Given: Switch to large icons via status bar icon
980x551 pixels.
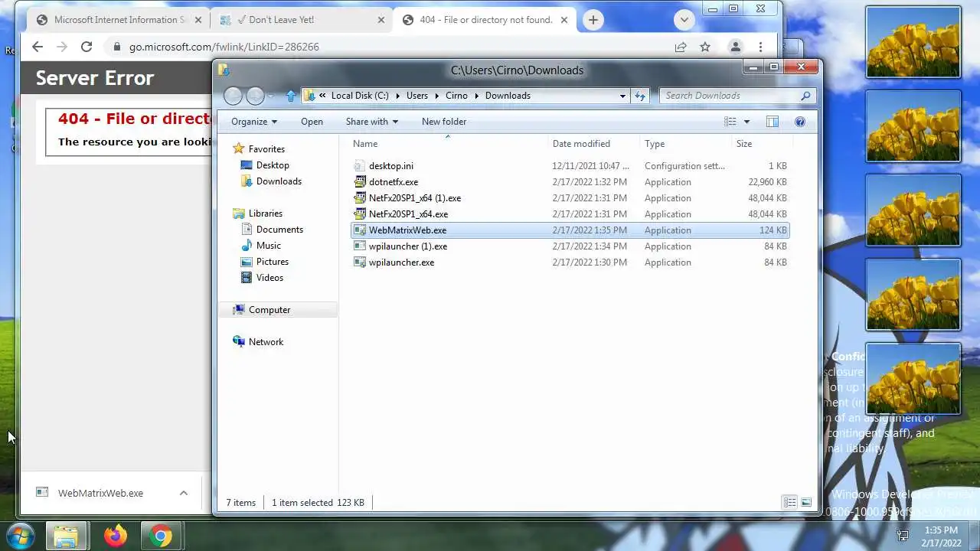Looking at the screenshot, I should pos(806,503).
